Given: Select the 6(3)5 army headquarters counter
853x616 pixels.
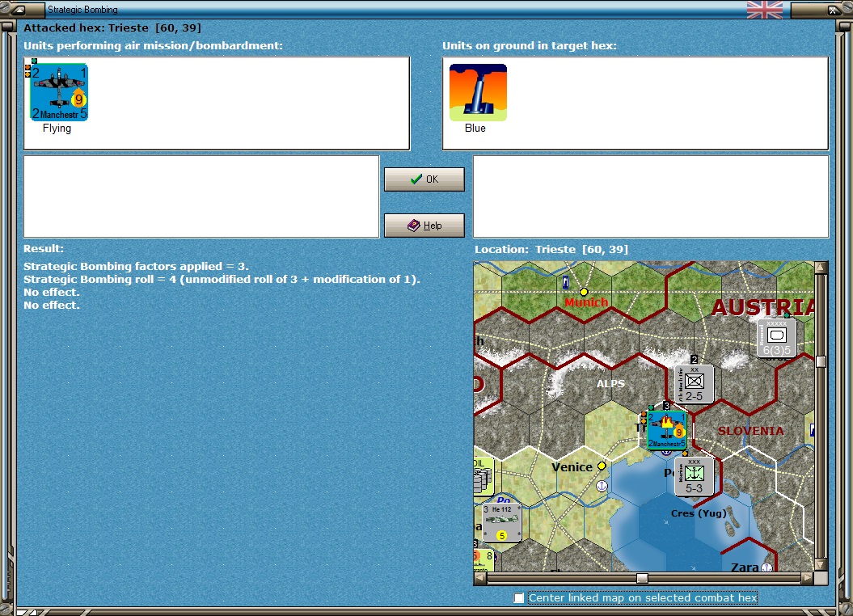Looking at the screenshot, I should coord(776,338).
